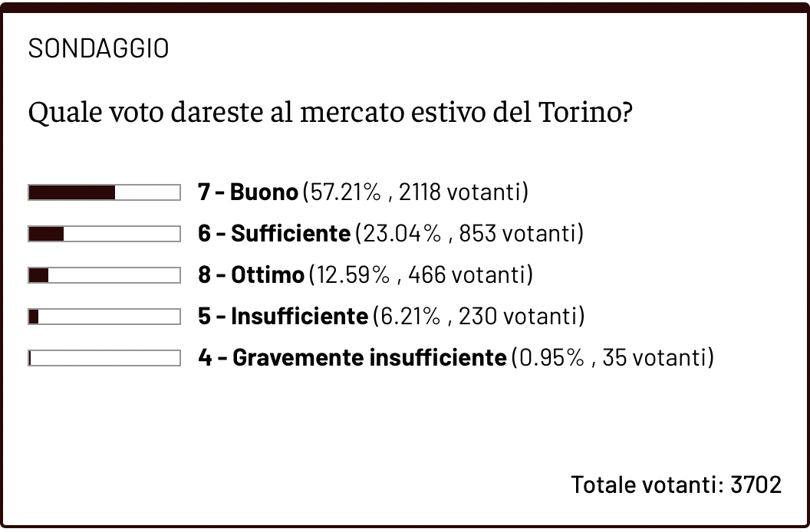
Task: Click the 6 - Sufficiente result bar
Action: (x=104, y=233)
